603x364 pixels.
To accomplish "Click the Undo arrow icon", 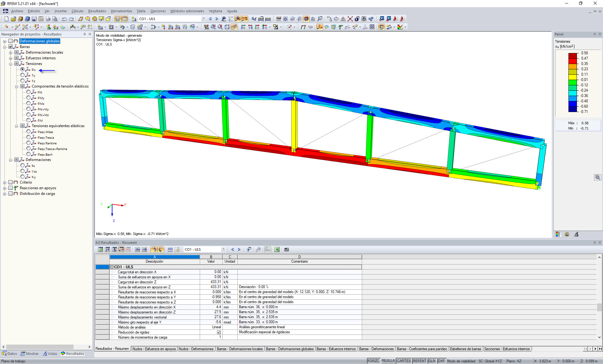I will pyautogui.click(x=64, y=19).
